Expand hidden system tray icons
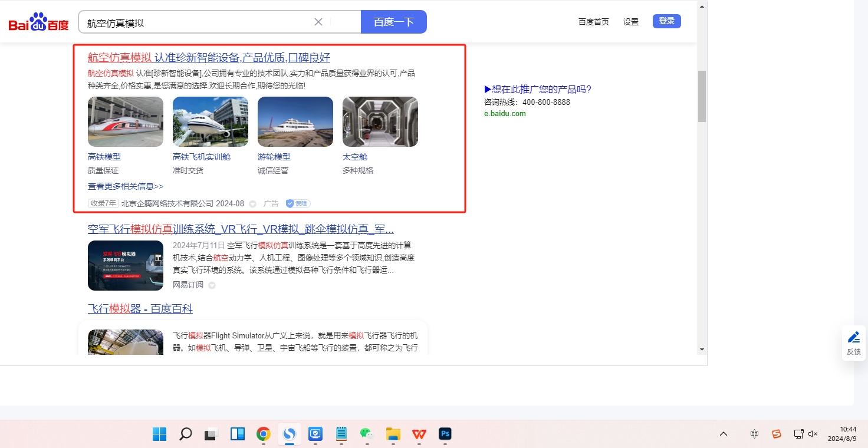Image resolution: width=868 pixels, height=448 pixels. (724, 434)
